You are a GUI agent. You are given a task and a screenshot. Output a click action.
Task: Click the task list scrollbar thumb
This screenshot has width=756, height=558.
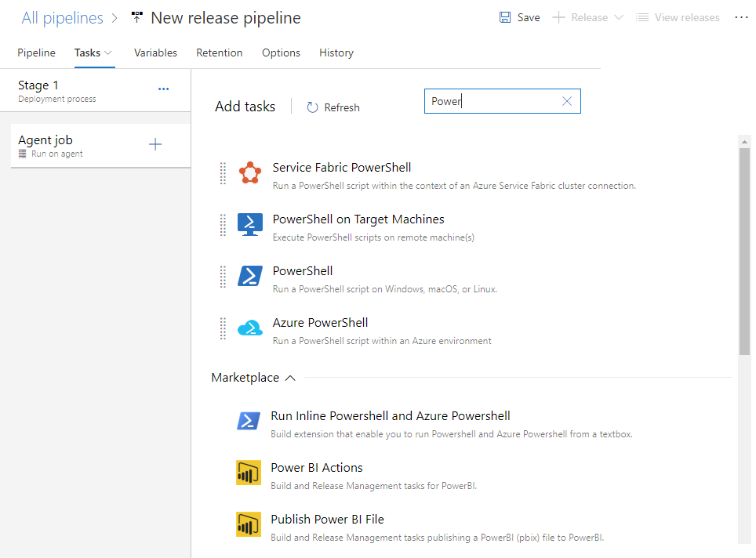pyautogui.click(x=744, y=251)
